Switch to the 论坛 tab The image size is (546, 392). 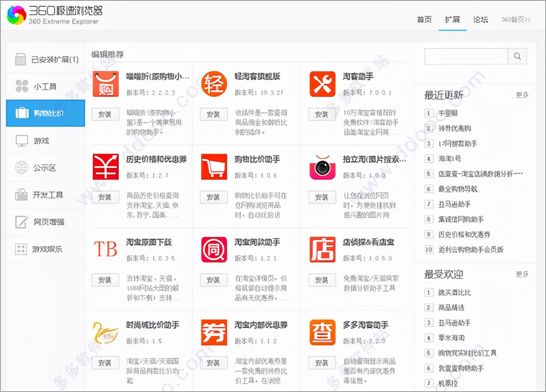(x=480, y=20)
